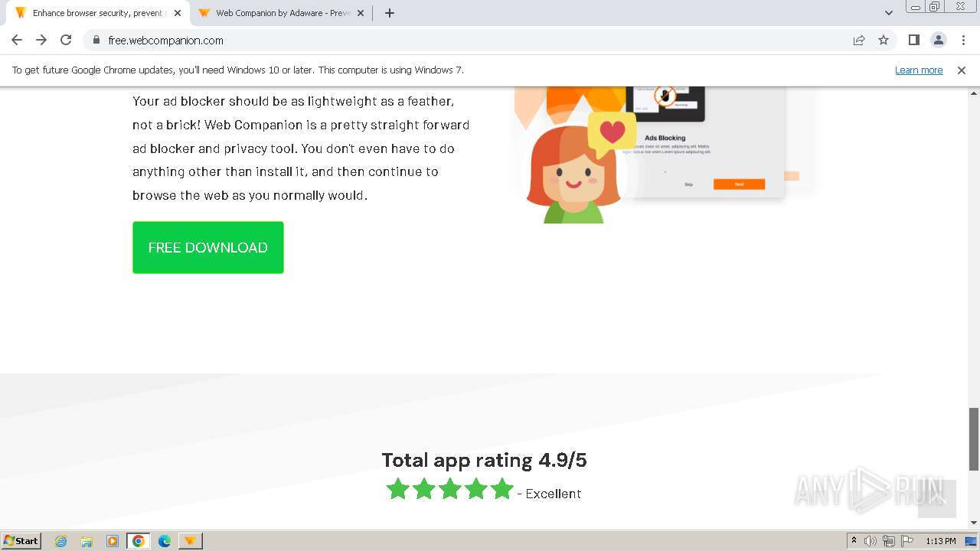The image size is (980, 551).
Task: Show hidden system tray icons
Action: tap(854, 540)
